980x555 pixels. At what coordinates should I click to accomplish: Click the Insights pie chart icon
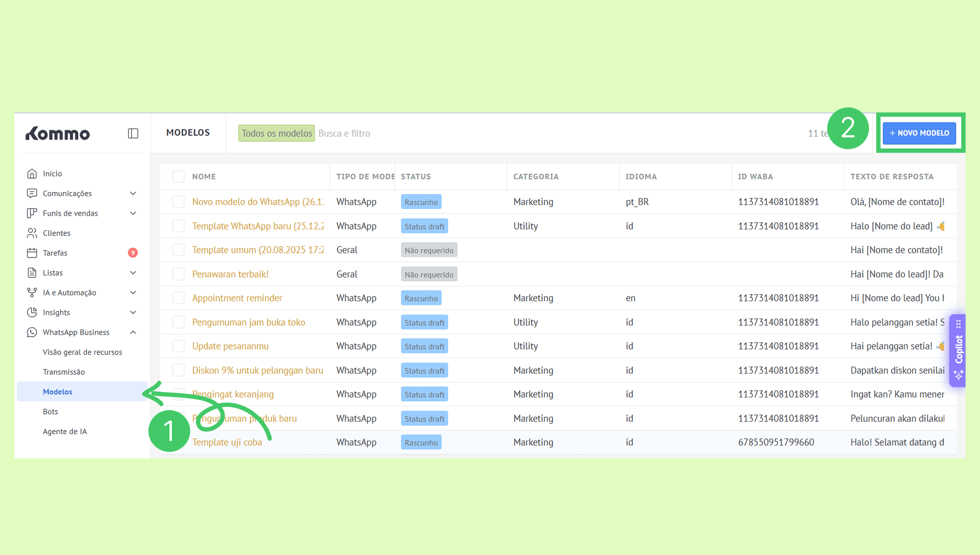tap(32, 312)
